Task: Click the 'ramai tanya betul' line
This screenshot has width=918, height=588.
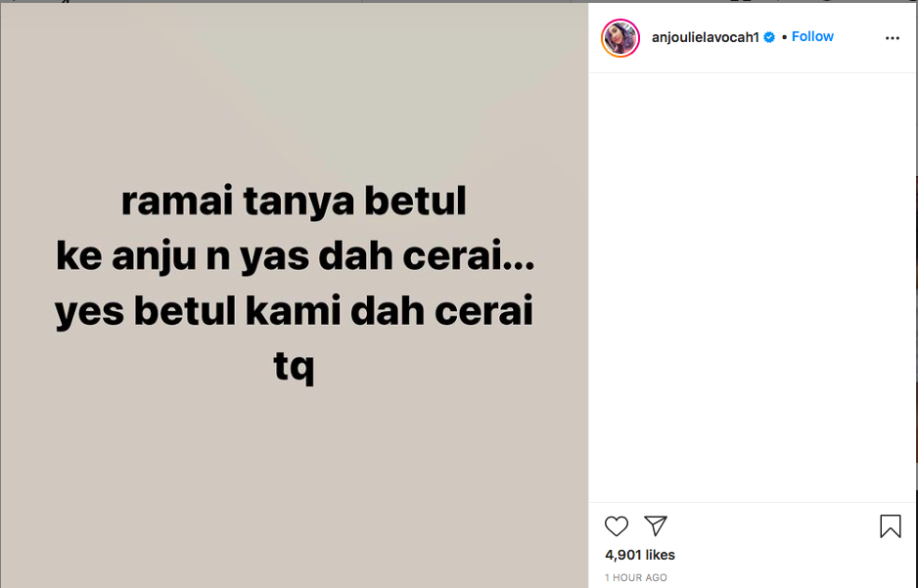Action: click(x=294, y=202)
